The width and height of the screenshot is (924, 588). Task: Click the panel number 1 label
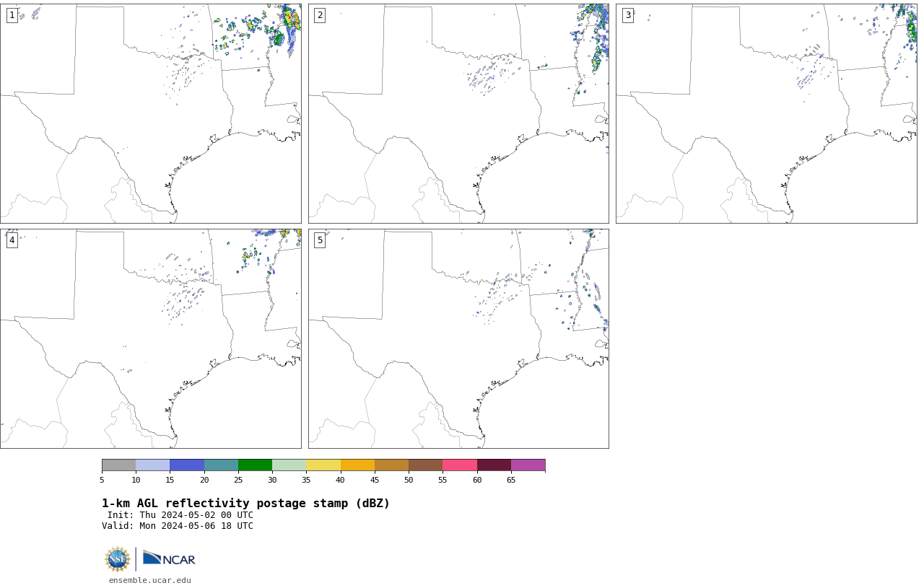tap(12, 15)
